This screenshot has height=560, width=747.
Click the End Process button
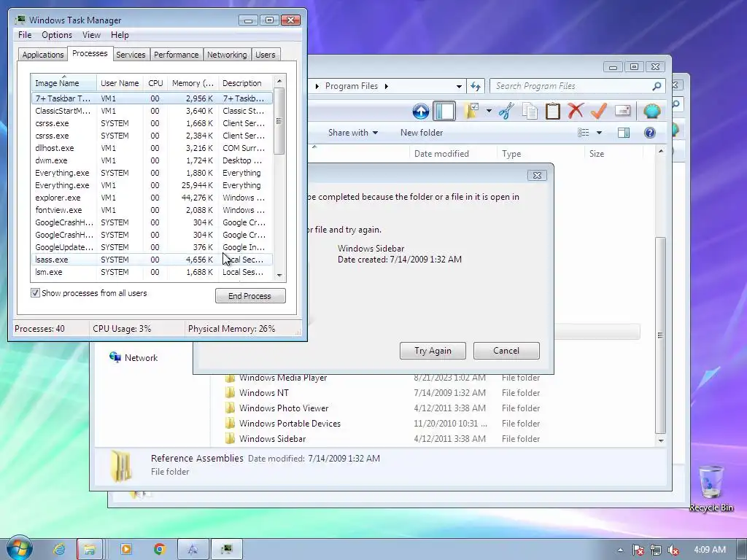click(250, 296)
